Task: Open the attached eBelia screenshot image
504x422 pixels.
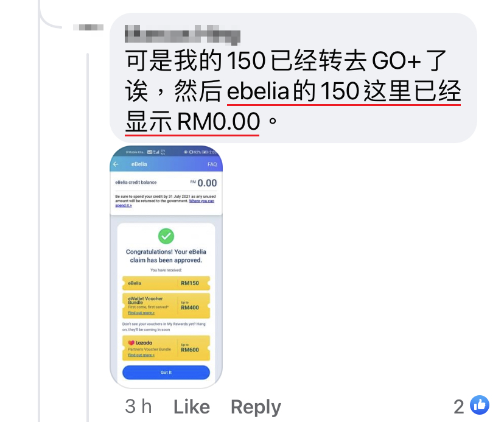Action: coord(166,267)
